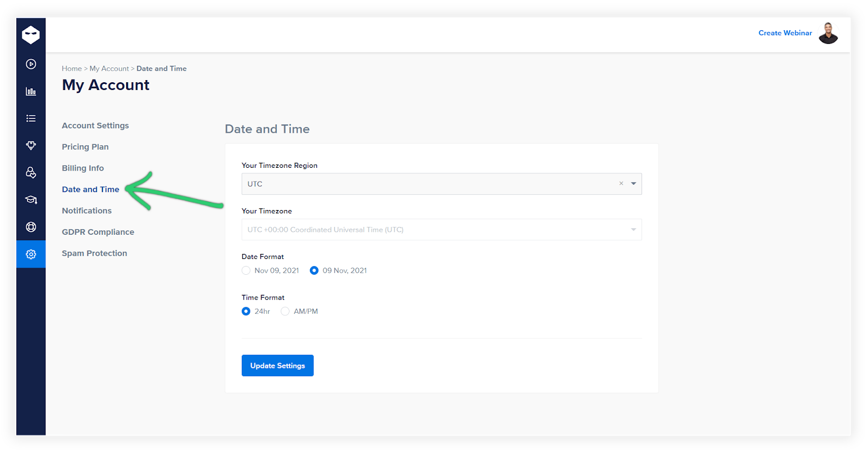The height and width of the screenshot is (453, 868).
Task: Click the Update Settings button
Action: [x=277, y=366]
